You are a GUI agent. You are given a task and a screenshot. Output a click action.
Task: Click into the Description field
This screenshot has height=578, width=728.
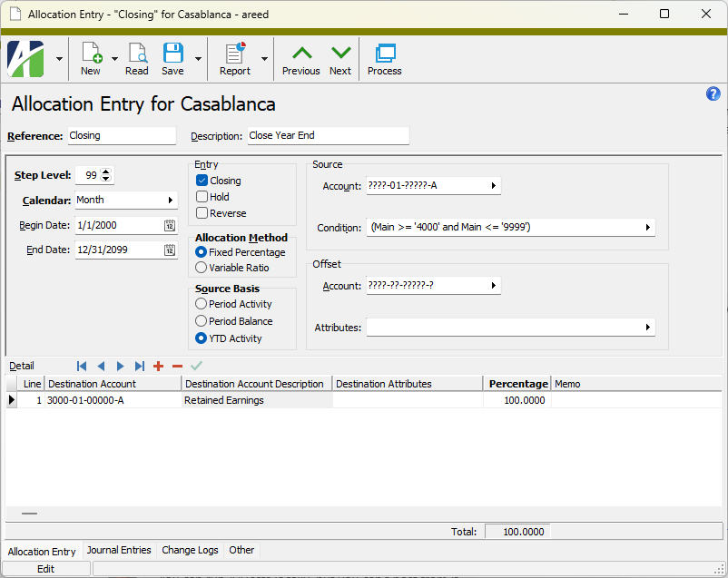[327, 136]
